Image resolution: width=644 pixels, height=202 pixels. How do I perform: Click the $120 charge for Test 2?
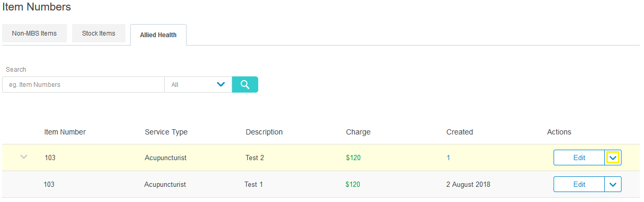353,158
